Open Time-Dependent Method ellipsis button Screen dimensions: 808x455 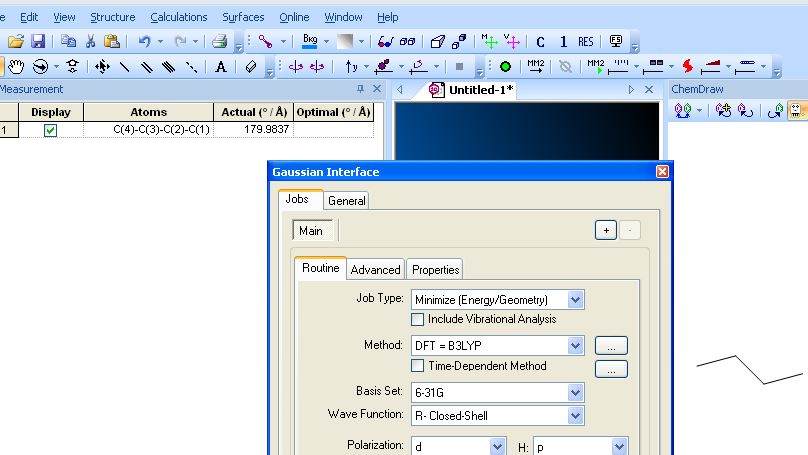[611, 369]
